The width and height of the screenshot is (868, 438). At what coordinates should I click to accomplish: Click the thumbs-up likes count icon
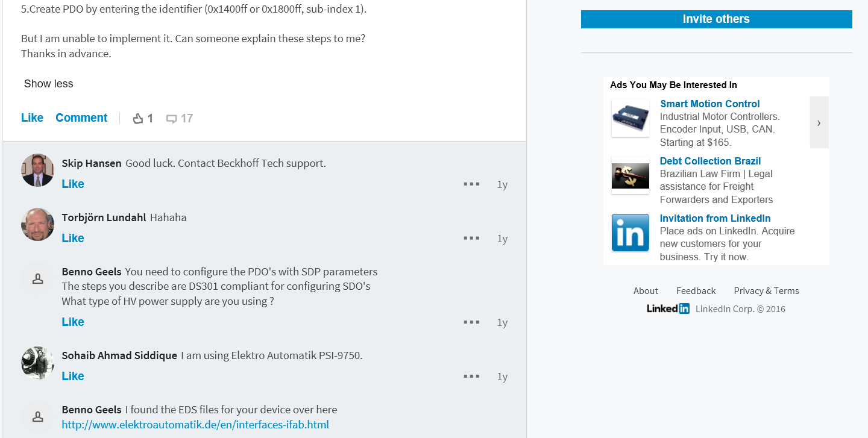tap(138, 119)
